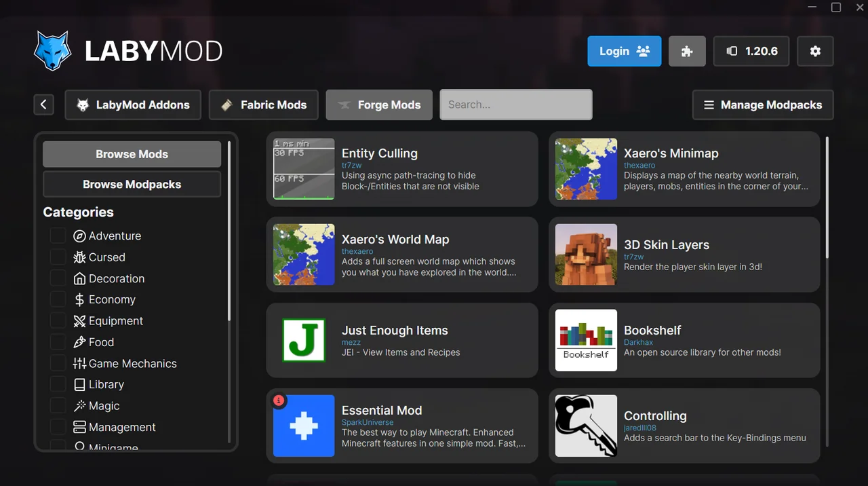Open Essential Mod blue plus thumbnail
Viewport: 868px width, 486px height.
coord(304,426)
